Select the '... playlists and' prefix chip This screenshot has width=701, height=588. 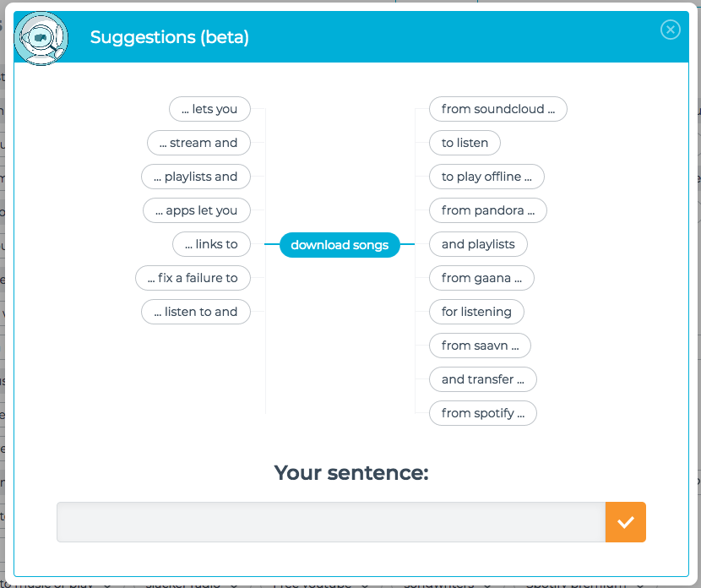[196, 177]
